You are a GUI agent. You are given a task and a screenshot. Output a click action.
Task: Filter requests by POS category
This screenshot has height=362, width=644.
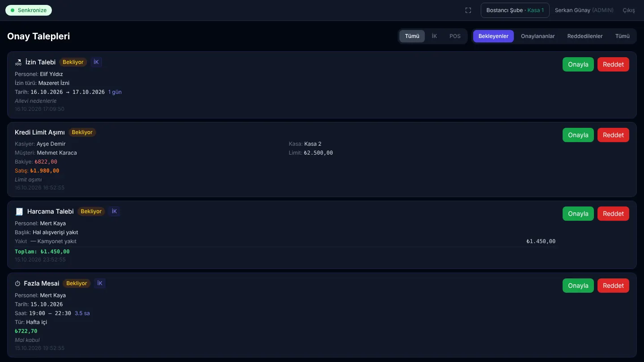(x=455, y=36)
